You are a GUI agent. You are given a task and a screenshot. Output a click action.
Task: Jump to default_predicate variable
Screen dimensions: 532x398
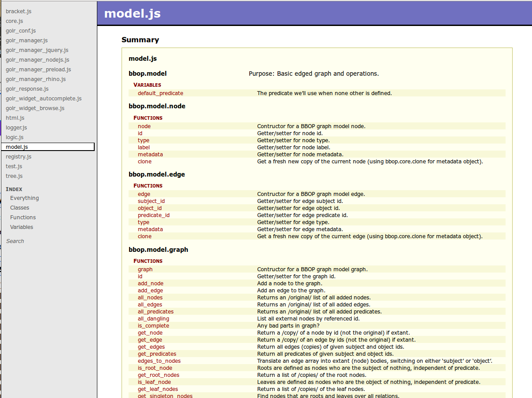click(160, 93)
